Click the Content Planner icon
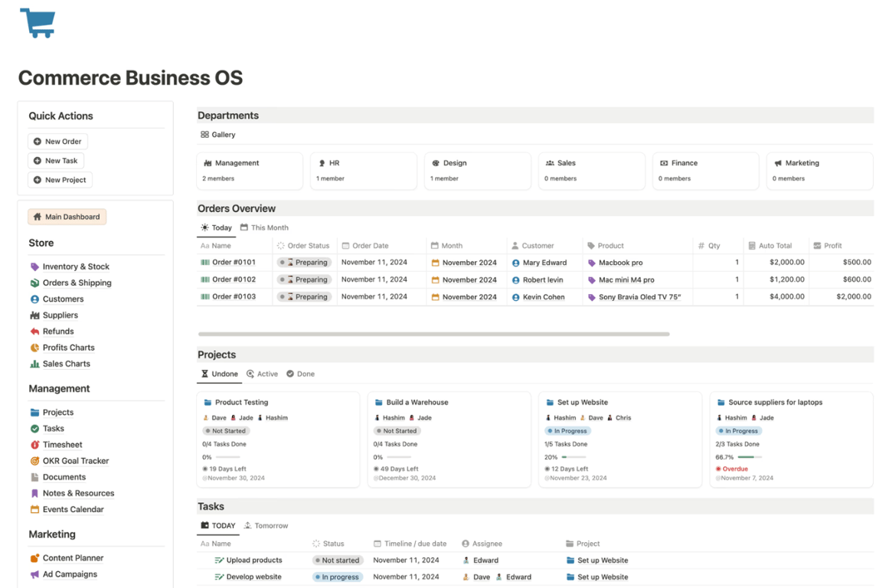The image size is (889, 588). [34, 558]
